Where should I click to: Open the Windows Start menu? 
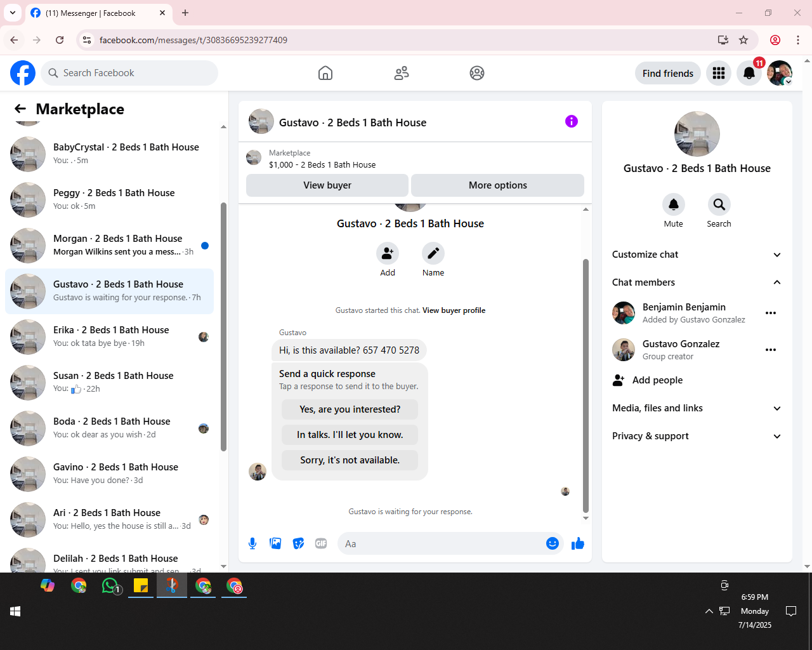15,611
